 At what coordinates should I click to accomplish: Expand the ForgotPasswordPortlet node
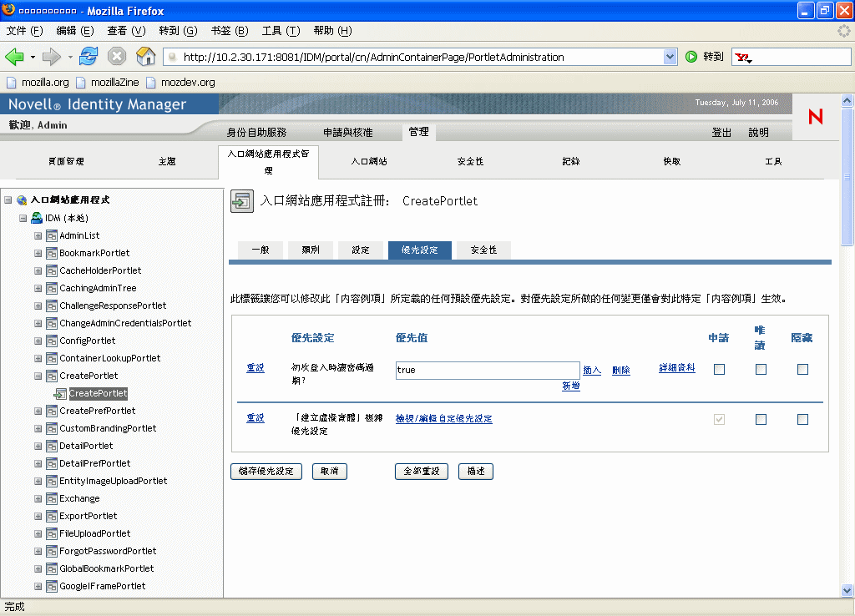coord(38,551)
